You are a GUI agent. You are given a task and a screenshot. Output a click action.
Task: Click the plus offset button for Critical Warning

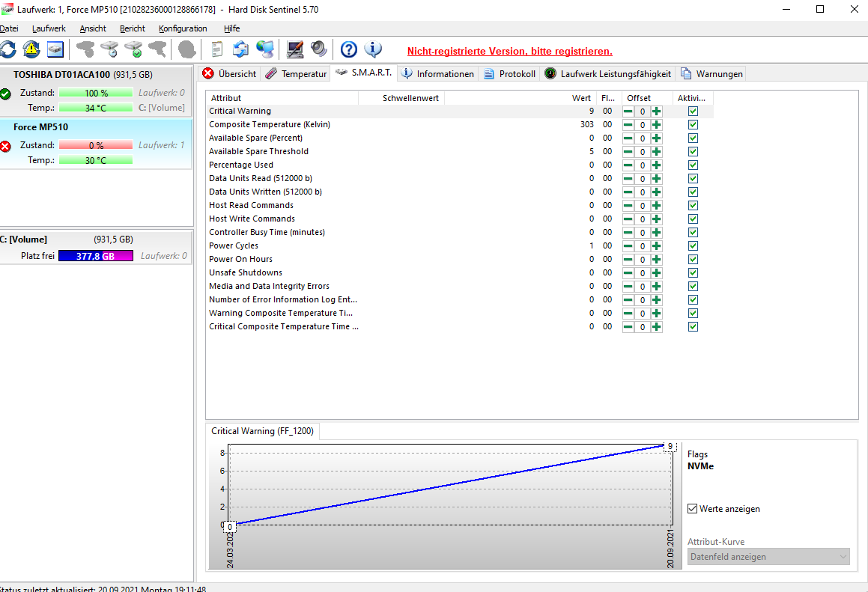[657, 112]
